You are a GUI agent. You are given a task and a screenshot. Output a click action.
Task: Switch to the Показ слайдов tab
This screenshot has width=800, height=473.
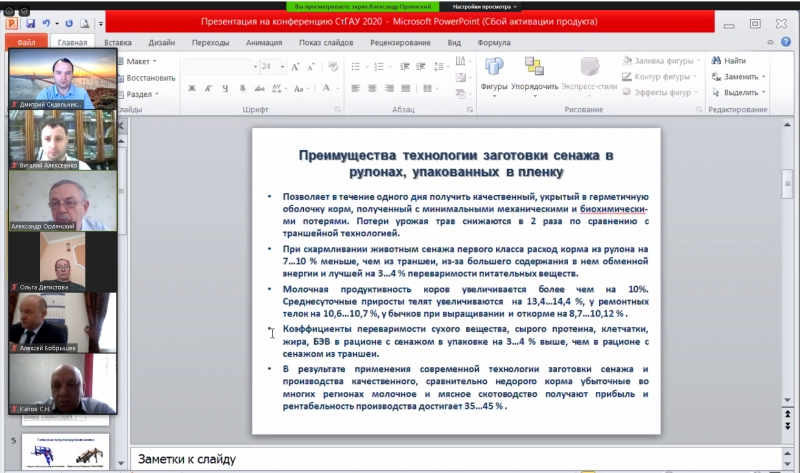pos(326,42)
